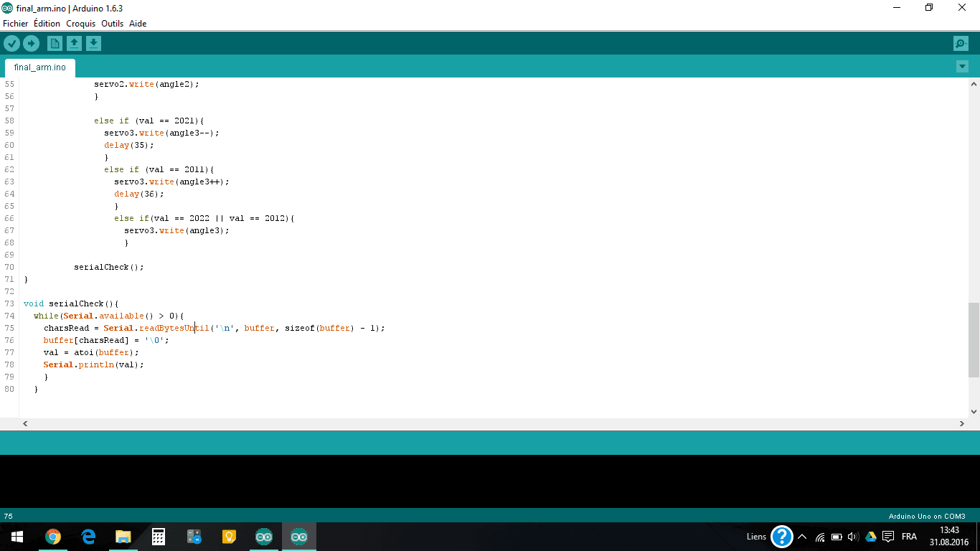The height and width of the screenshot is (551, 980).
Task: Expand the hidden icons in the system tray
Action: [801, 536]
